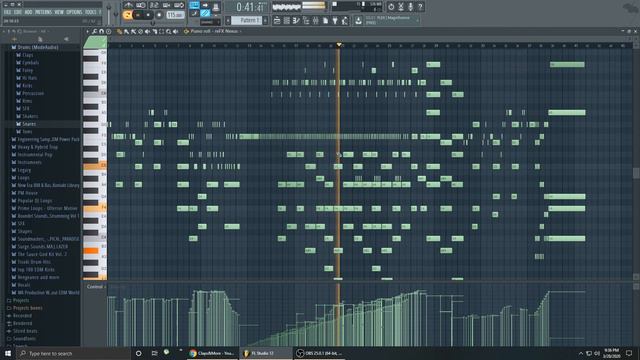Click the browser header left orange icon
The height and width of the screenshot is (360, 640).
(x=15, y=39)
